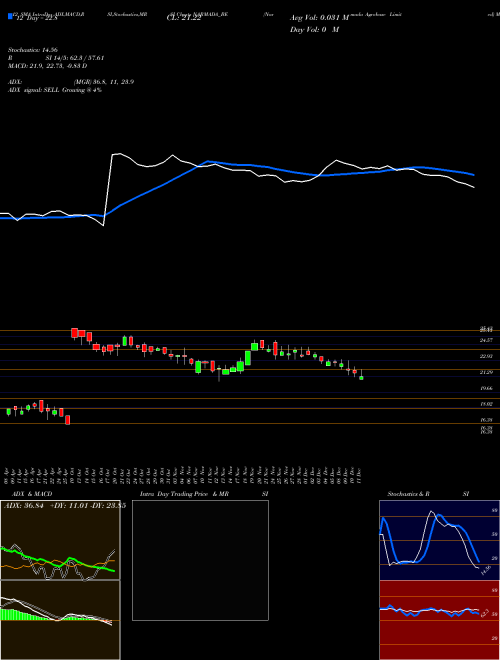Image resolution: width=500 pixels, height=660 pixels.
Task: Open the red RSI chart panel
Action: [x=439, y=620]
